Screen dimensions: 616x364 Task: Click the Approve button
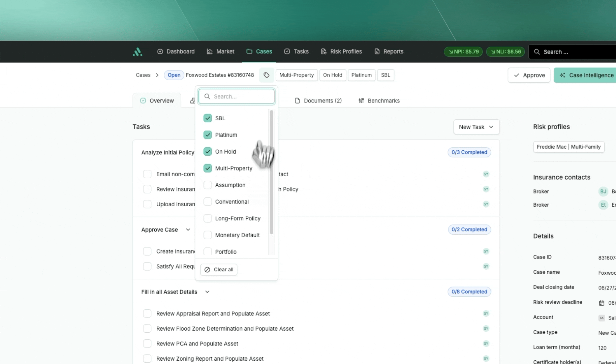tap(529, 75)
